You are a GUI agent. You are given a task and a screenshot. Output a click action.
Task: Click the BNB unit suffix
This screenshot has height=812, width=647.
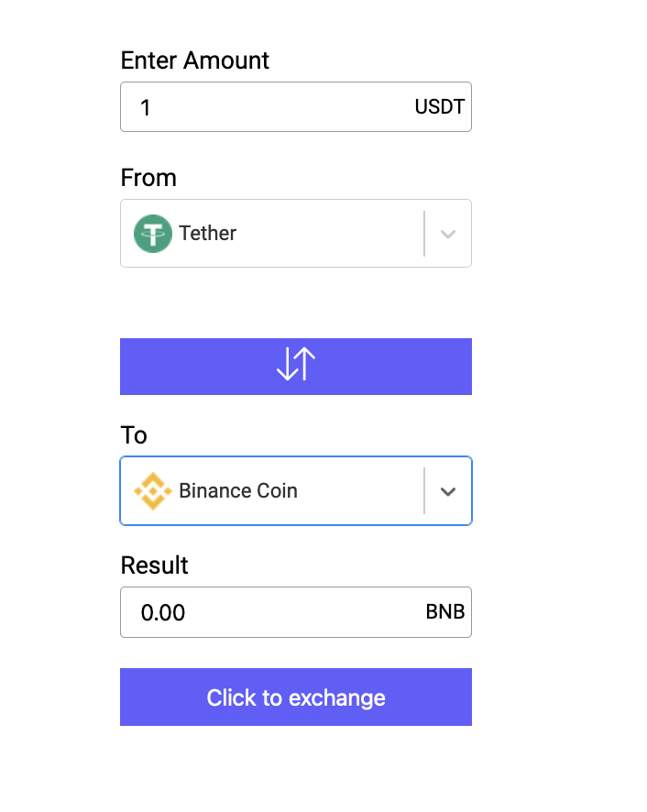[445, 611]
